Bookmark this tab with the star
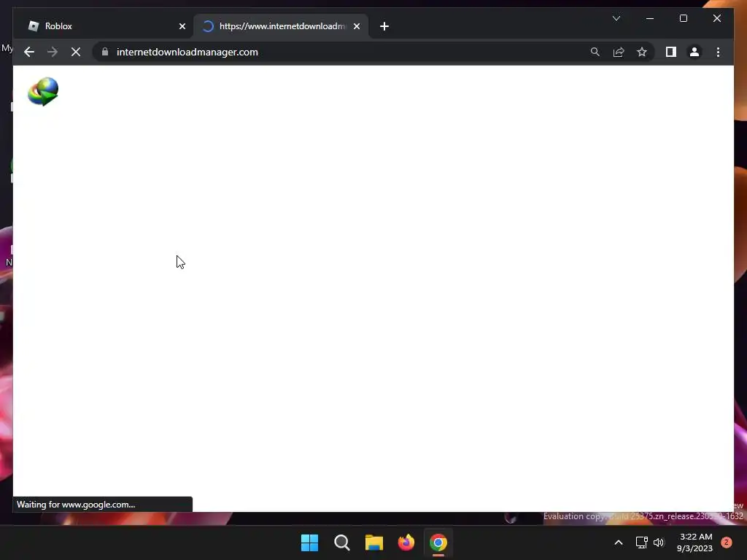The height and width of the screenshot is (560, 747). (642, 52)
